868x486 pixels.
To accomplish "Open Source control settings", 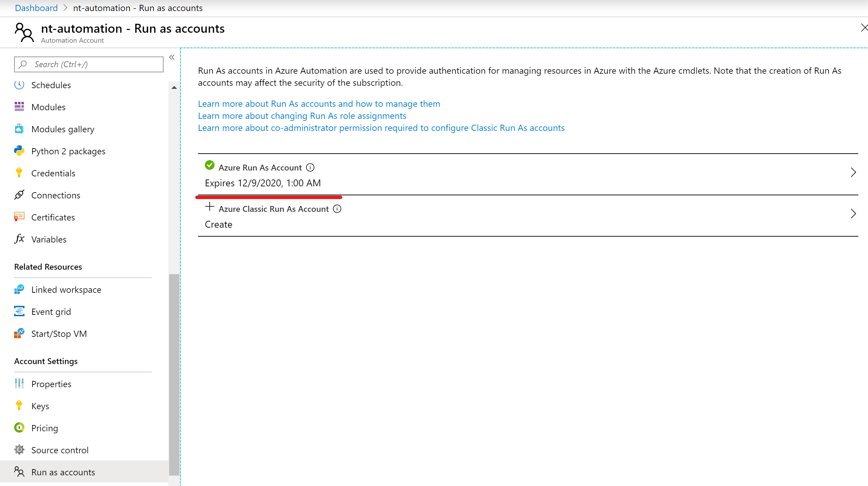I will pyautogui.click(x=60, y=450).
